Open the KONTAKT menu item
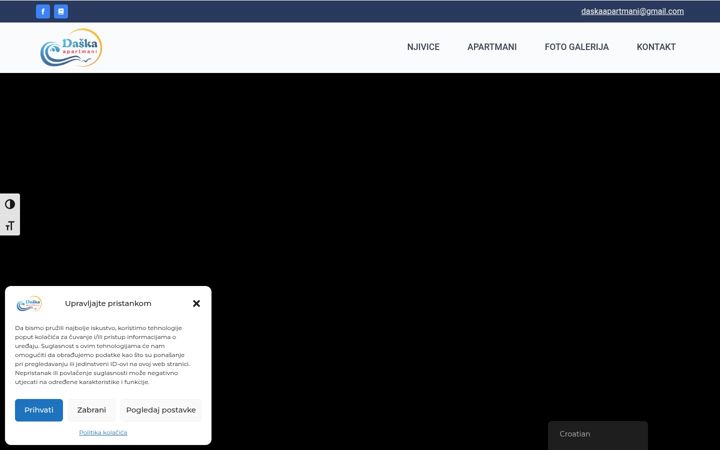This screenshot has width=720, height=450. (x=656, y=47)
